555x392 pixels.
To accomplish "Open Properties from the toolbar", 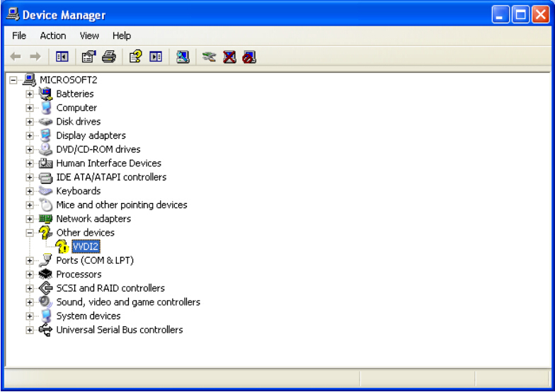I will point(88,57).
